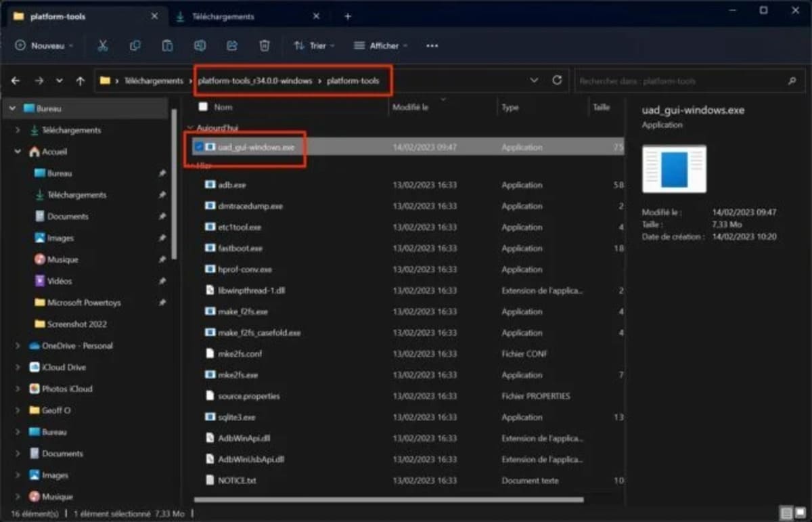Click the Cut scissors icon in toolbar
The image size is (812, 522).
103,45
